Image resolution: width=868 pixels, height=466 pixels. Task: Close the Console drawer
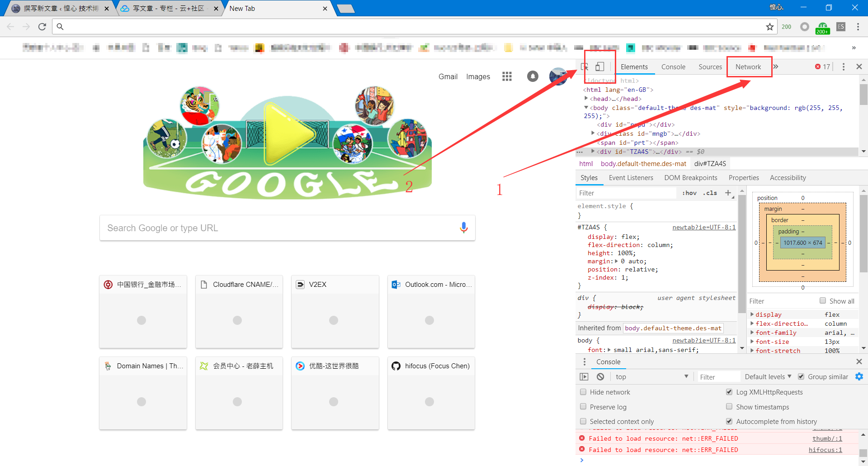[x=859, y=361]
